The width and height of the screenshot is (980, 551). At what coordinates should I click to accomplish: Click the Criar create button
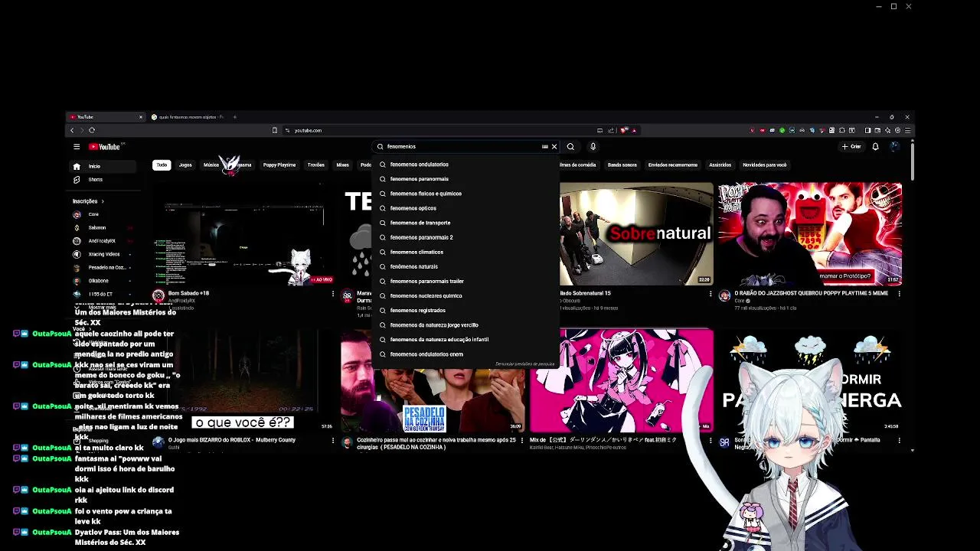[852, 146]
